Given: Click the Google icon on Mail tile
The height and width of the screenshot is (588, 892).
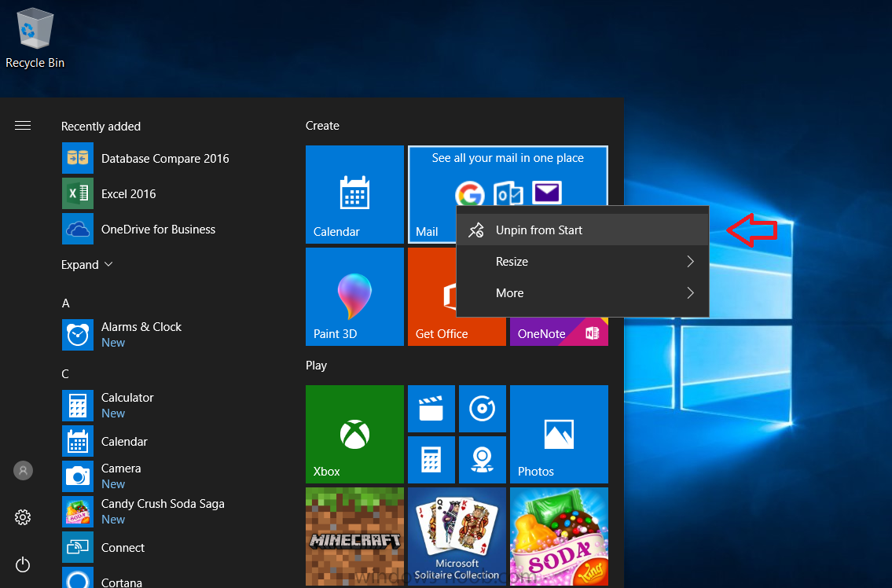Looking at the screenshot, I should point(470,194).
